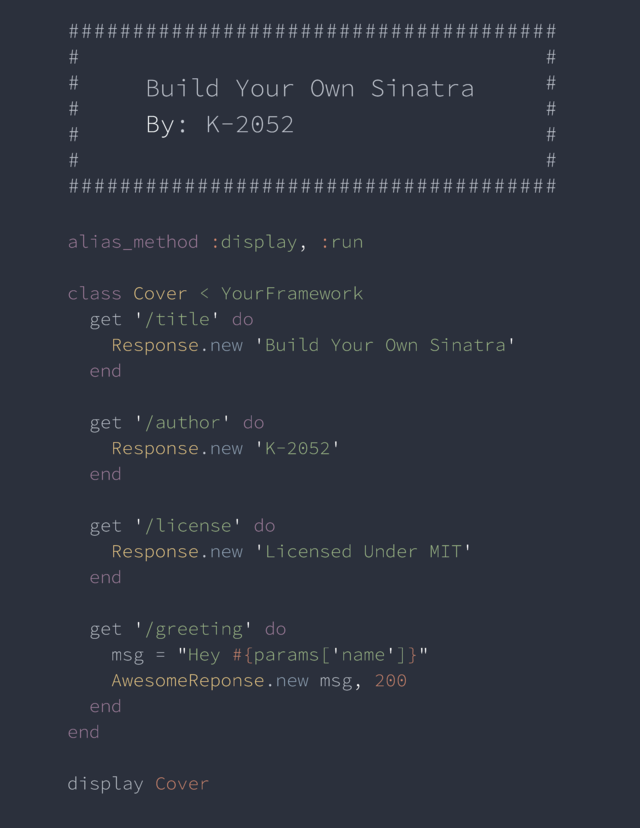Click the '/title' route string
Viewport: 640px width, 828px height.
(176, 319)
